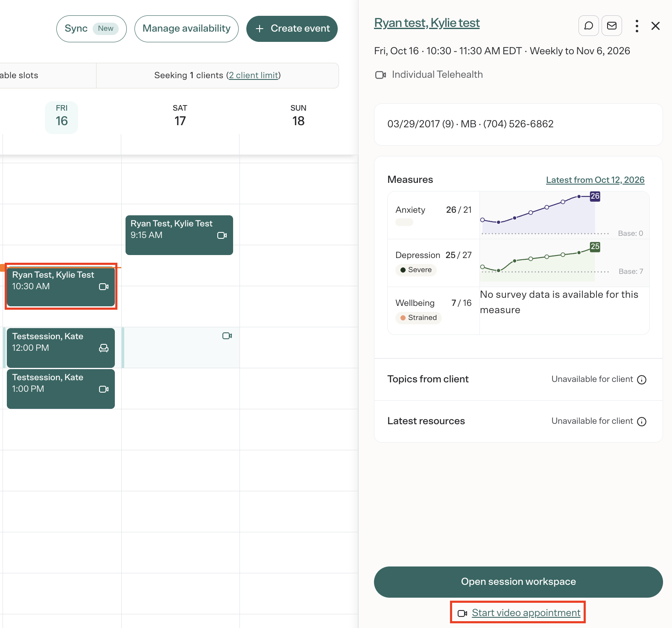Click Manage availability button
The height and width of the screenshot is (628, 672).
(x=187, y=29)
